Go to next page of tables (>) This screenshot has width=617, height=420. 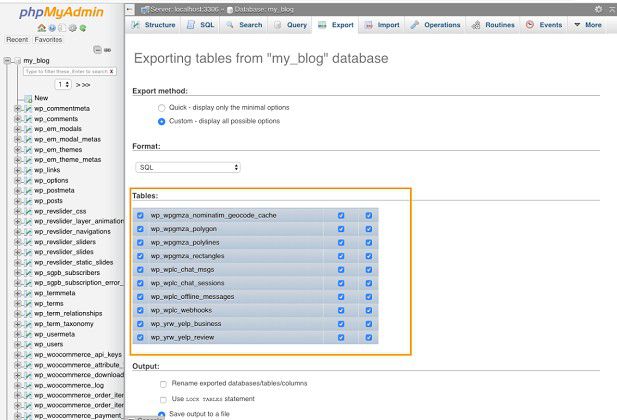[78, 85]
